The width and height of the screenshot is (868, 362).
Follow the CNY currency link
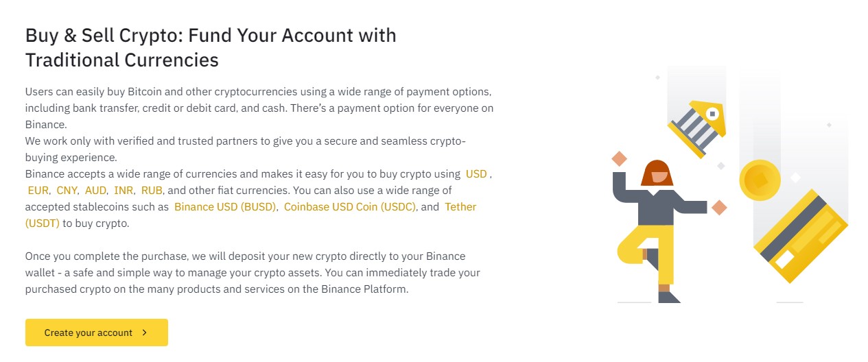[67, 190]
